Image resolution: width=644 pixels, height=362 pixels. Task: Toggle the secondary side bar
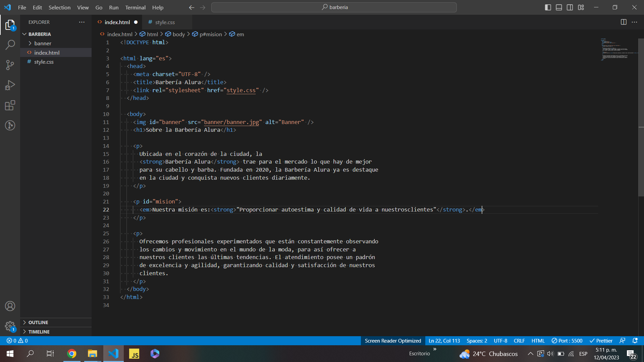[x=570, y=7]
